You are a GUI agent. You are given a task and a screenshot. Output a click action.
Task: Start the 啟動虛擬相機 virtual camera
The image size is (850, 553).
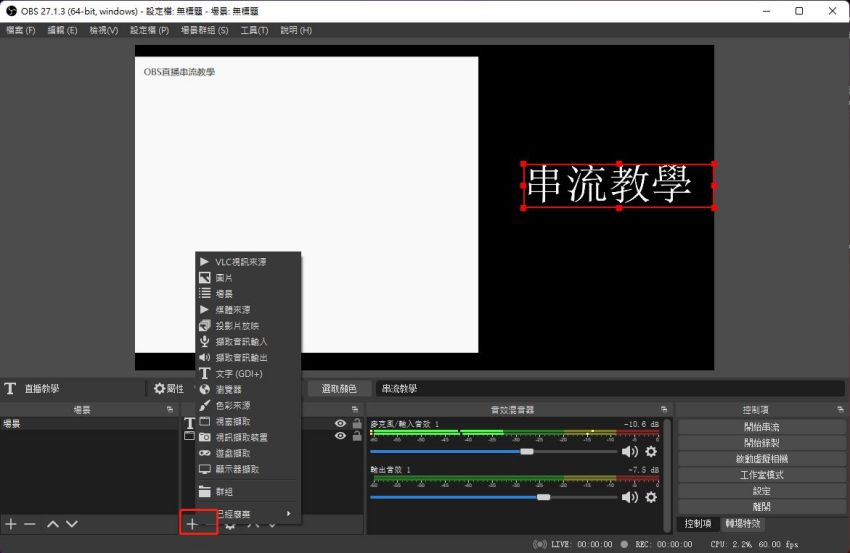(762, 459)
